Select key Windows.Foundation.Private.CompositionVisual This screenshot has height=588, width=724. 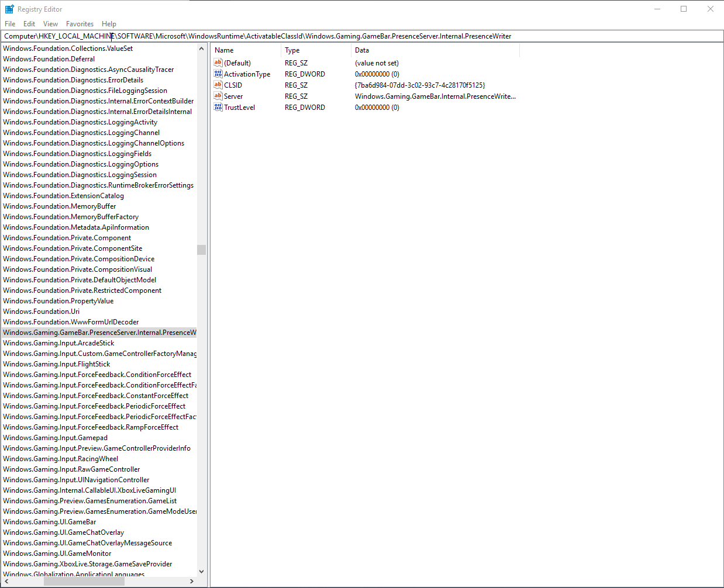tap(77, 269)
